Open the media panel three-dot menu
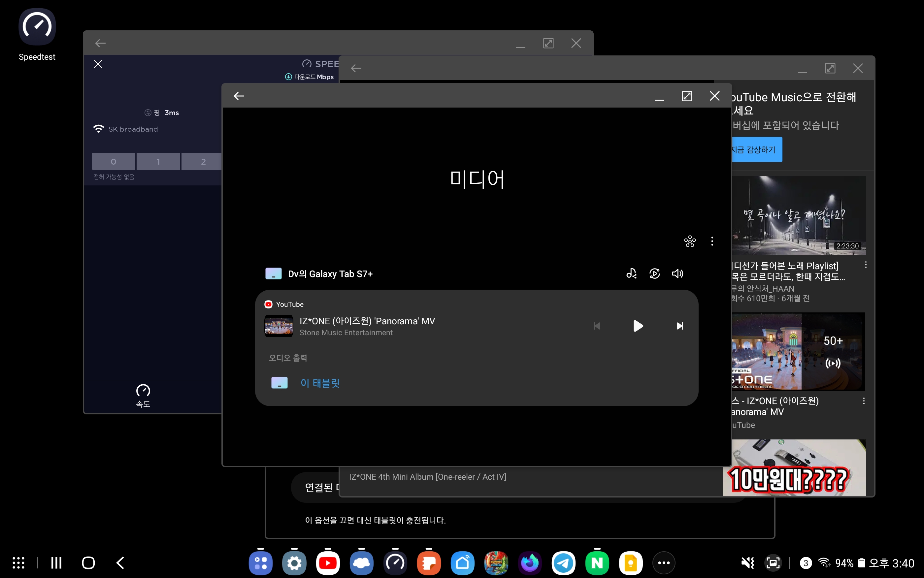The width and height of the screenshot is (924, 578). point(712,241)
